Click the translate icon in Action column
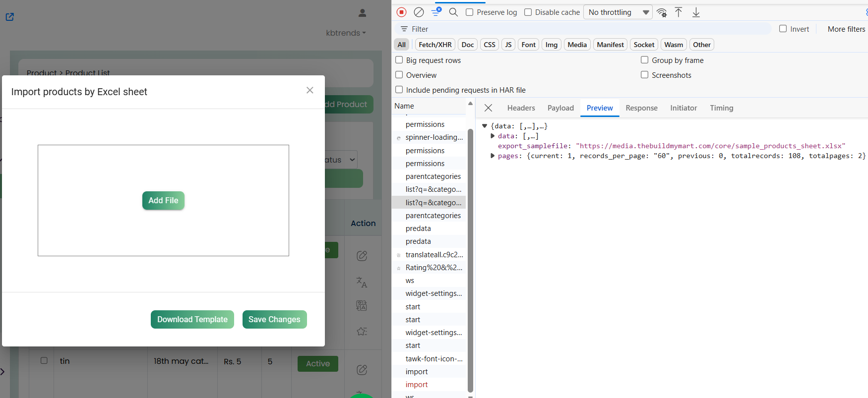Screen dimensions: 868x398 coord(362,282)
